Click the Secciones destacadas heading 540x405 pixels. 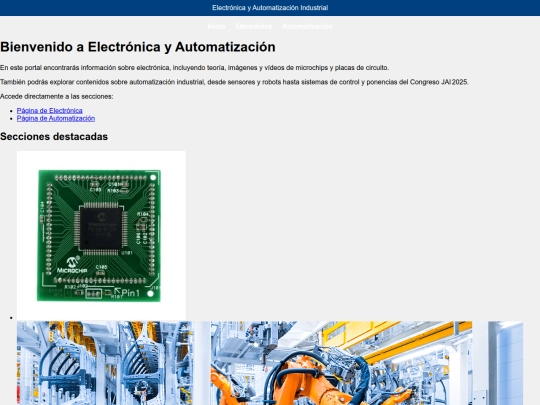54,136
